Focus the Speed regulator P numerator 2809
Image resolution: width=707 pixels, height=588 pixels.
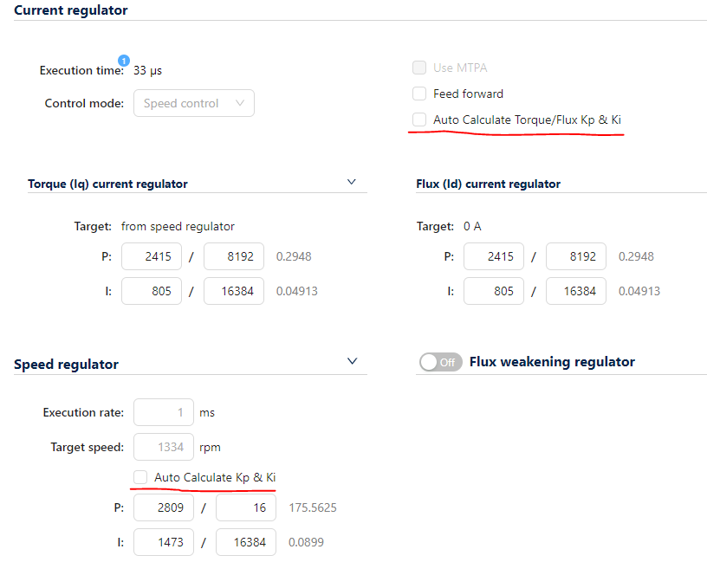(164, 507)
